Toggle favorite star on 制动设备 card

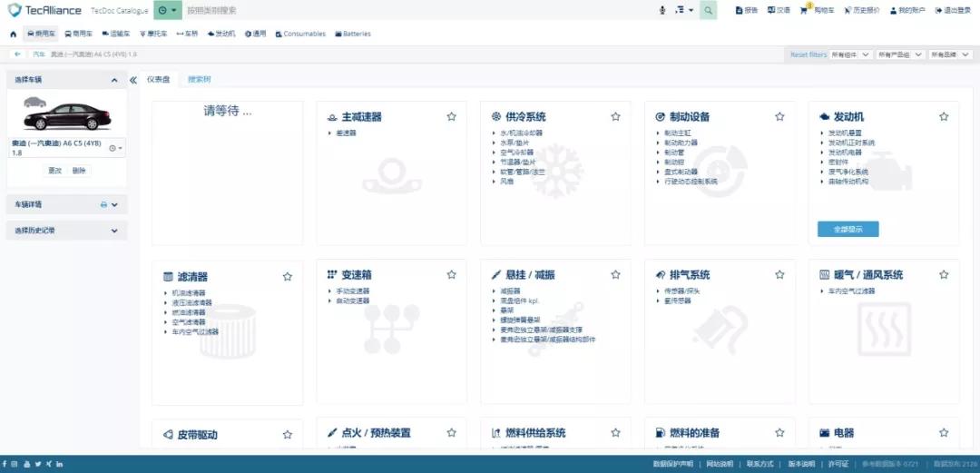pyautogui.click(x=779, y=116)
